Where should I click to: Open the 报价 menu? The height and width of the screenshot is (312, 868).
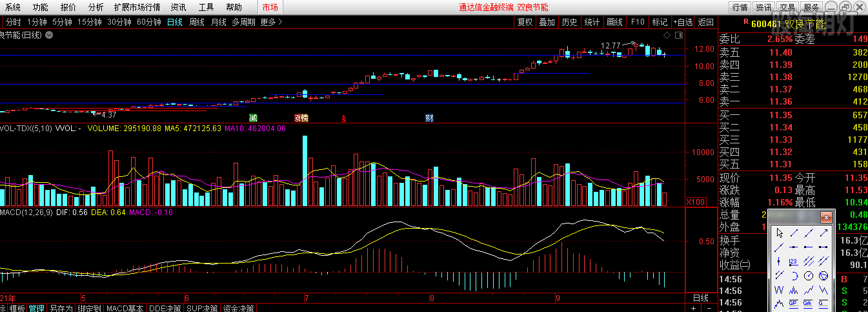(68, 7)
